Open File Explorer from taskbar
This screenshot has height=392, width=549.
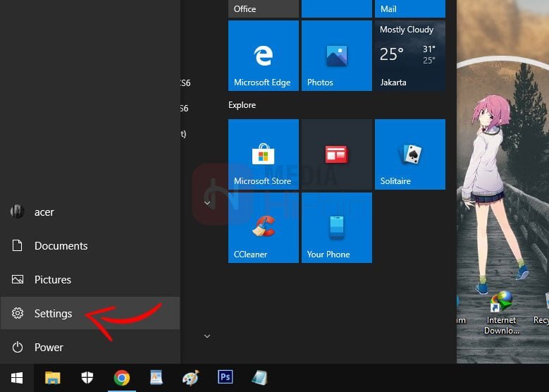[53, 378]
